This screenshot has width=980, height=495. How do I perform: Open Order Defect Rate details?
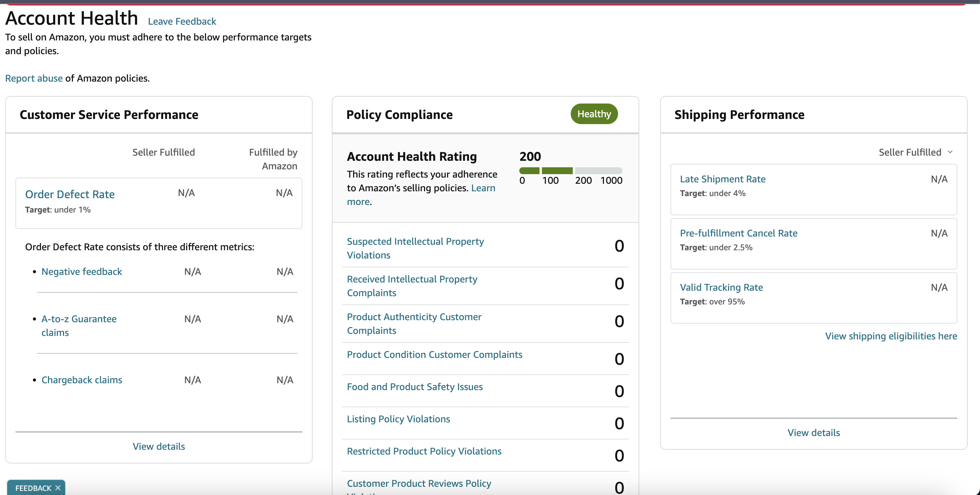[70, 194]
